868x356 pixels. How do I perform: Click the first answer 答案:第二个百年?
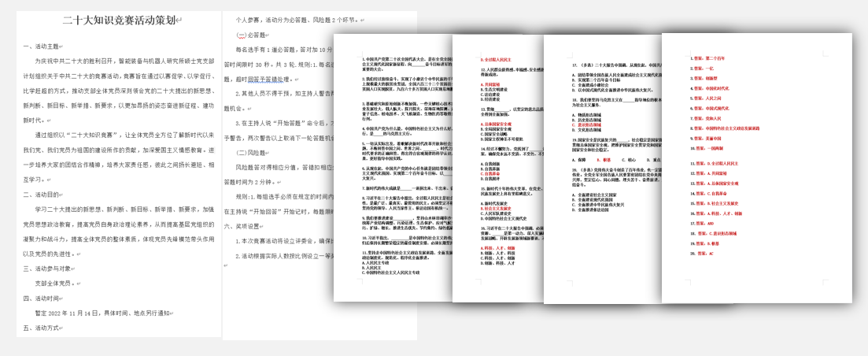[708, 58]
